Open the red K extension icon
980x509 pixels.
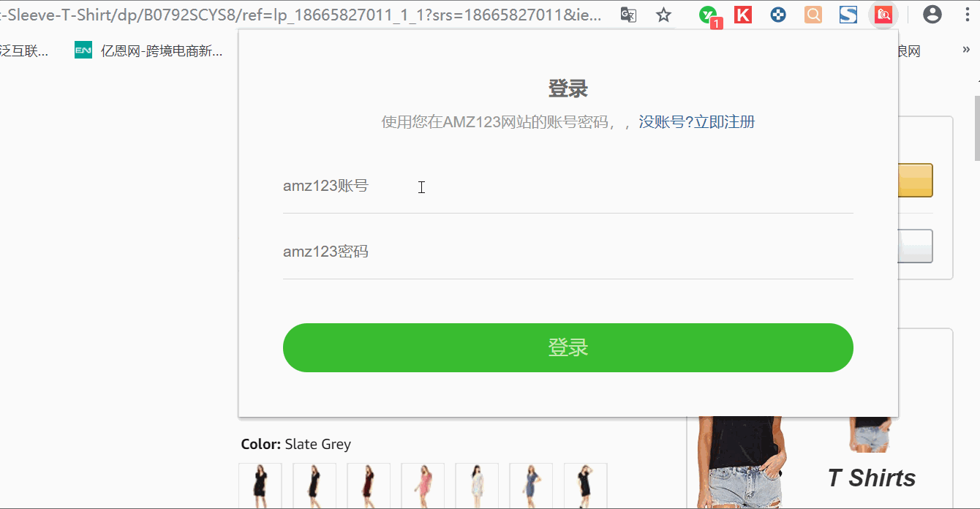(743, 15)
